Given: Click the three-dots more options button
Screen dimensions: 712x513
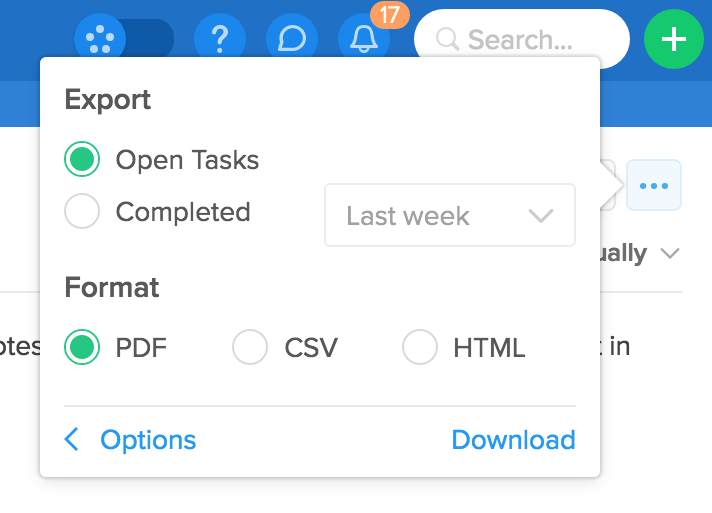Looking at the screenshot, I should pos(654,185).
